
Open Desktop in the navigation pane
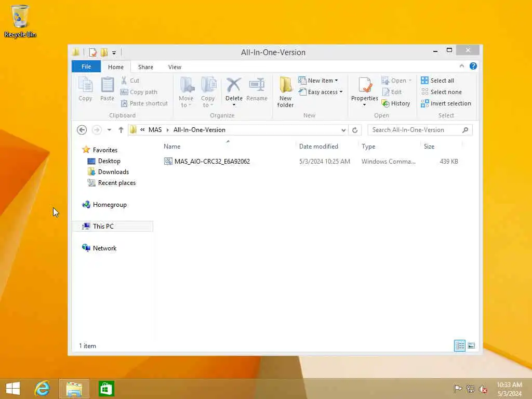pos(109,161)
